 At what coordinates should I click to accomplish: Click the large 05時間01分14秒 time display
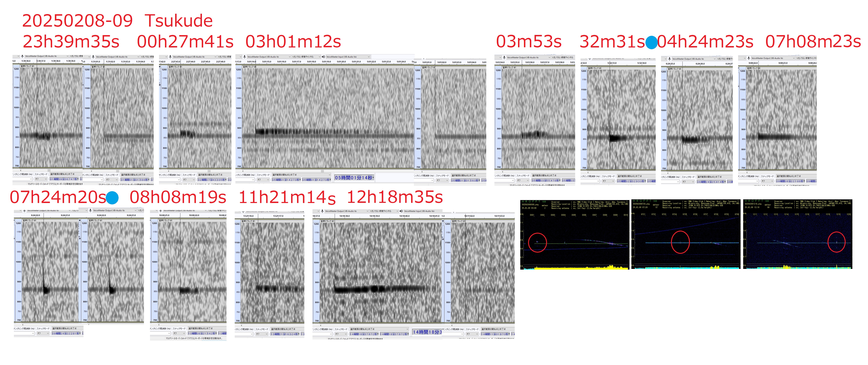[354, 178]
